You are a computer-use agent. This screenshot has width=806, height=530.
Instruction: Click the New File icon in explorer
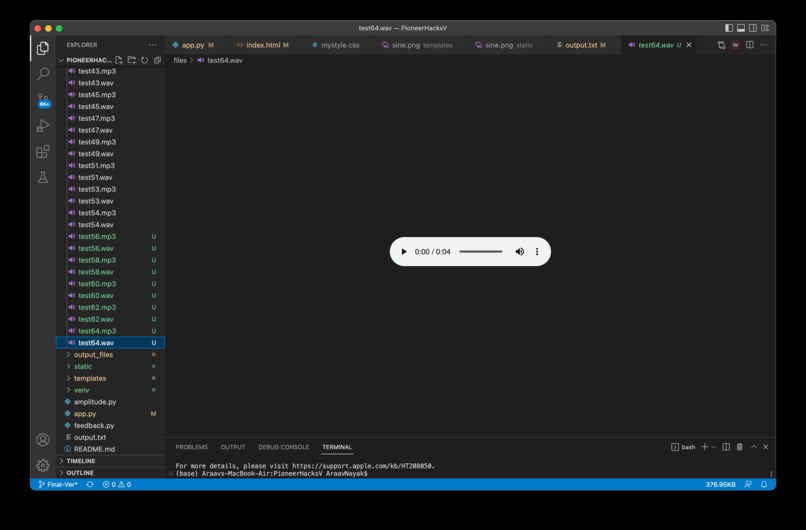click(119, 60)
